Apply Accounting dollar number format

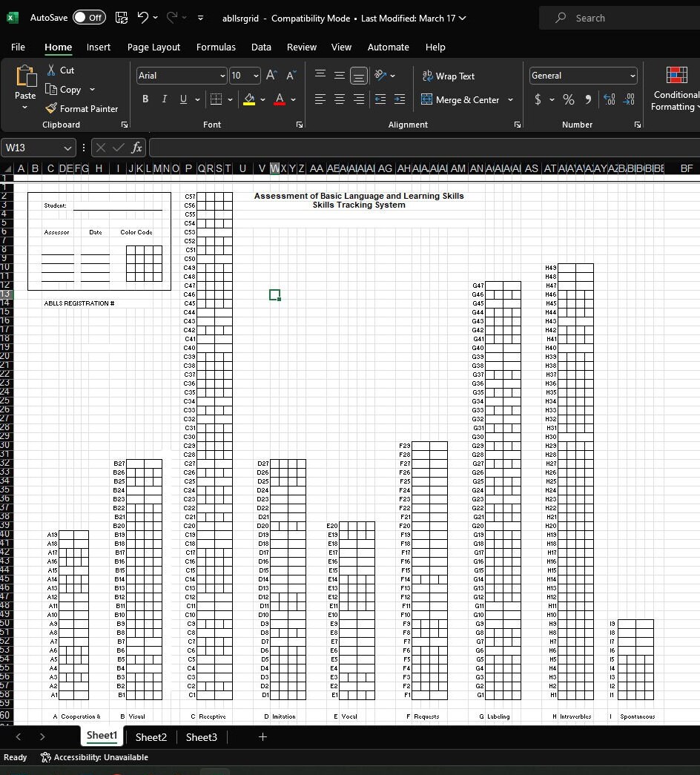pos(538,99)
